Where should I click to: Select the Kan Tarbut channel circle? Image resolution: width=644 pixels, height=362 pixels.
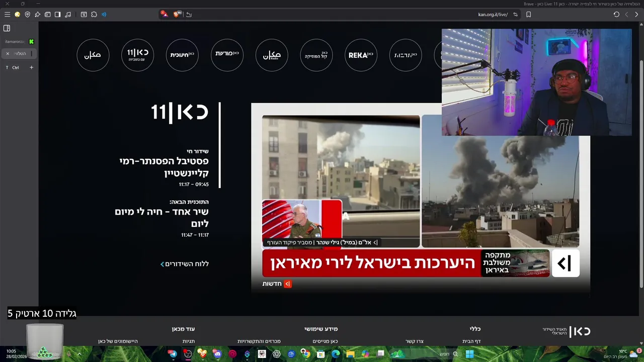click(x=406, y=55)
